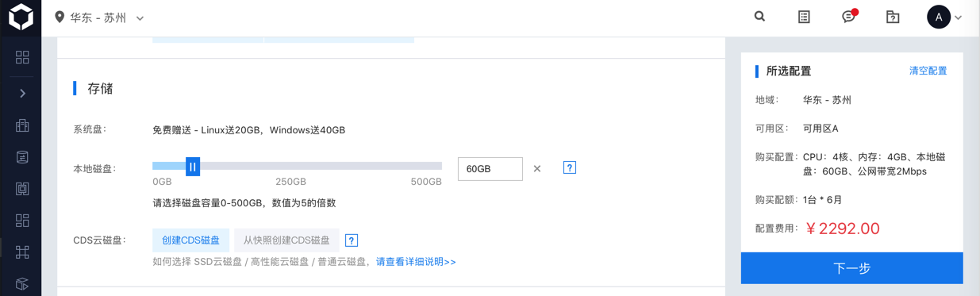Open the network topology icon in sidebar
Viewport: 980px width, 296px height.
(22, 252)
